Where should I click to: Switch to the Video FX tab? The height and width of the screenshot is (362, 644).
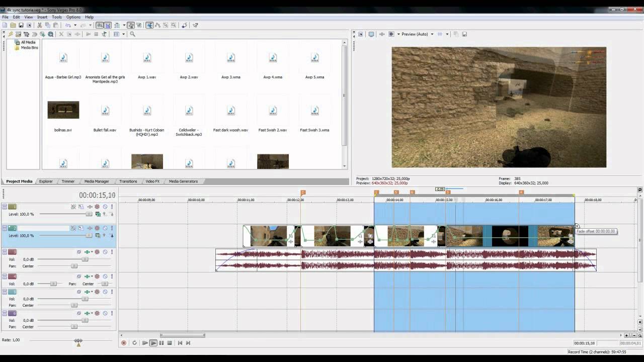pos(152,181)
